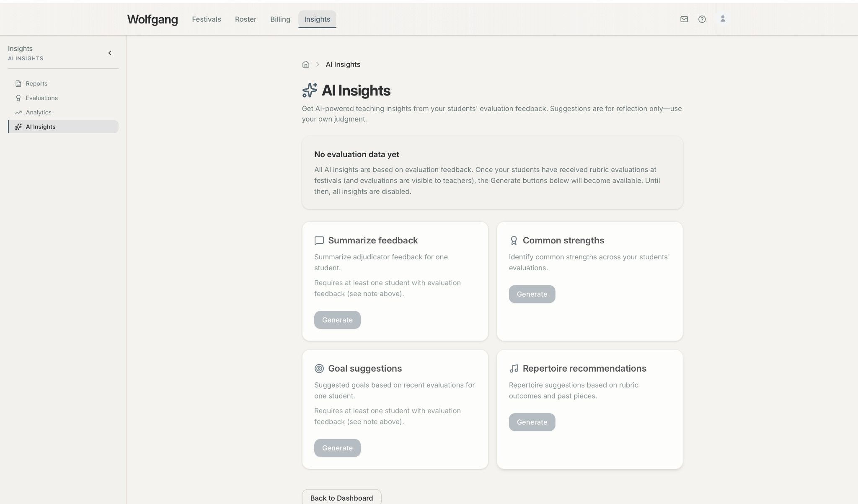
Task: Select the Insights tab in navigation
Action: 317,19
